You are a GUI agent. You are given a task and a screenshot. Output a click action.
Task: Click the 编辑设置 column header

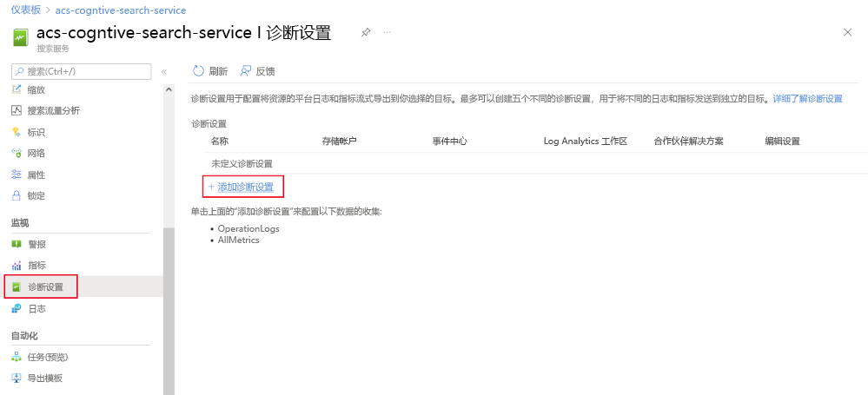click(783, 141)
